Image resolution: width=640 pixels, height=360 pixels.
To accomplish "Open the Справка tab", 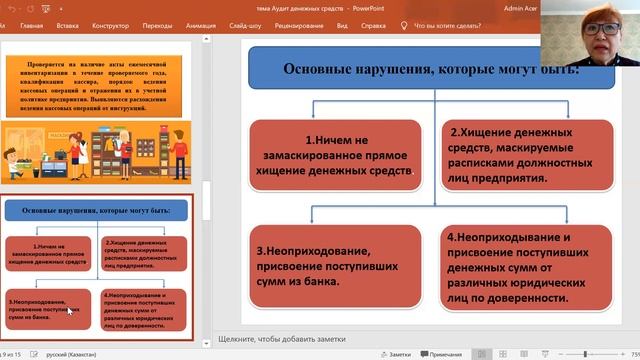I will (373, 26).
